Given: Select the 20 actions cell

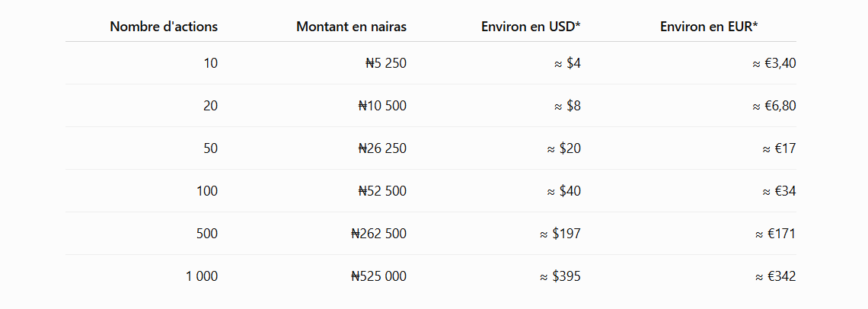Looking at the screenshot, I should point(211,106).
